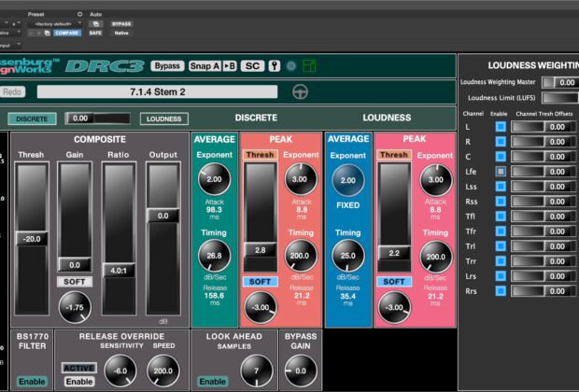Toggle the DISCRETE mode button

32,119
